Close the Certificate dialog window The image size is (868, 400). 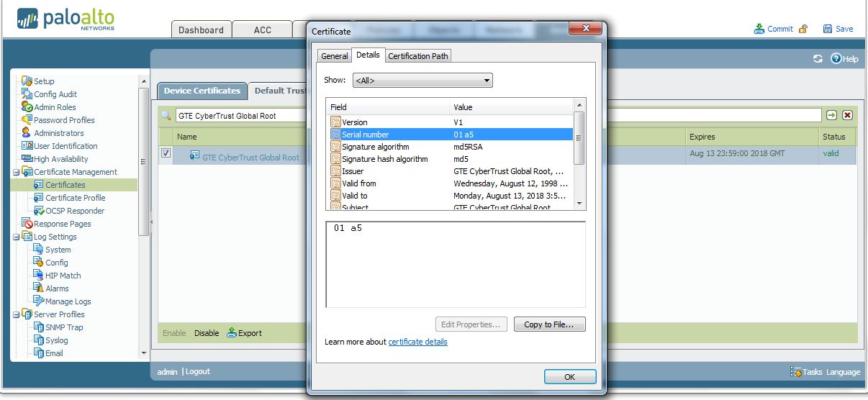585,29
